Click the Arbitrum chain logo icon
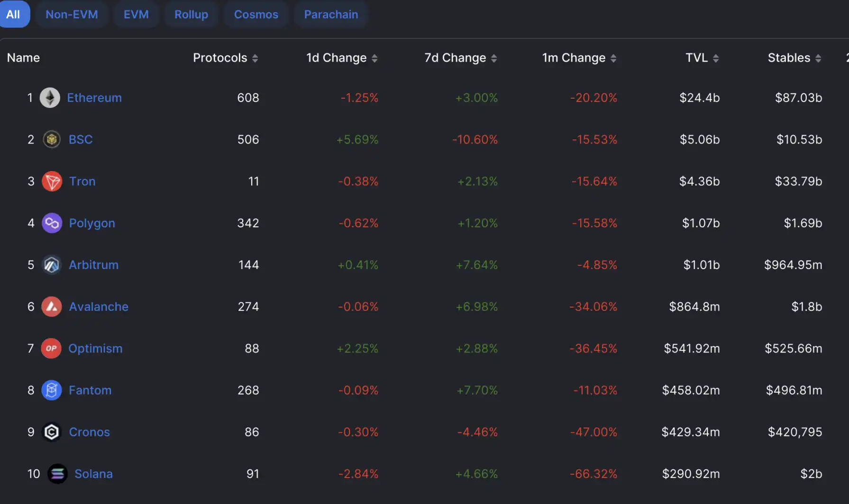 (52, 265)
